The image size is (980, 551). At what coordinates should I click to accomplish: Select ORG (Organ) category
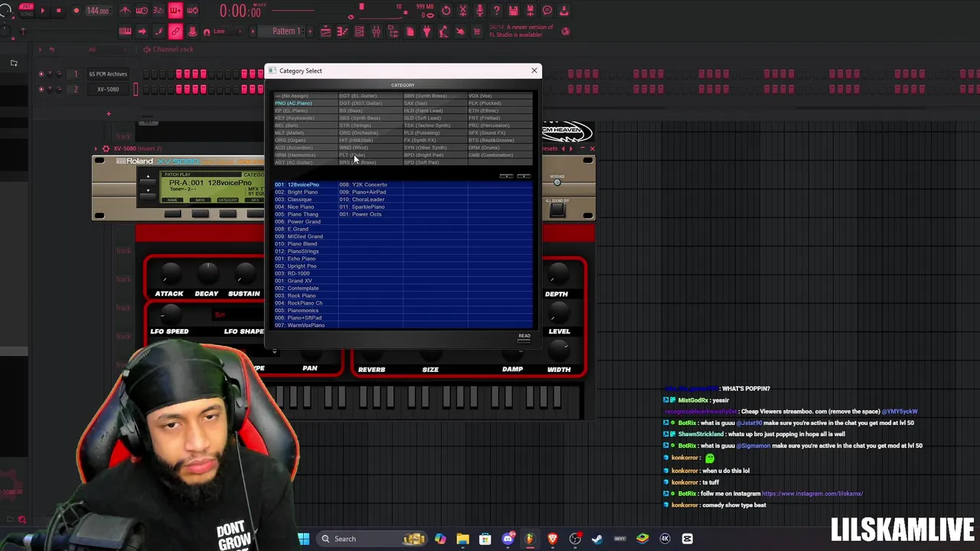(x=305, y=140)
